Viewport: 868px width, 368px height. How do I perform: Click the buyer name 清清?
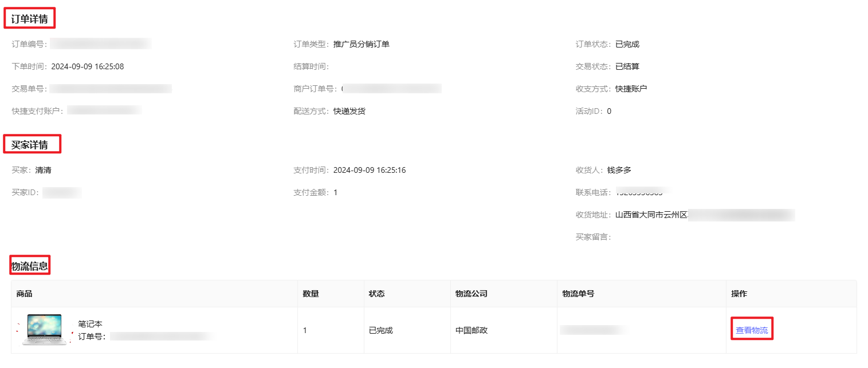click(x=44, y=170)
